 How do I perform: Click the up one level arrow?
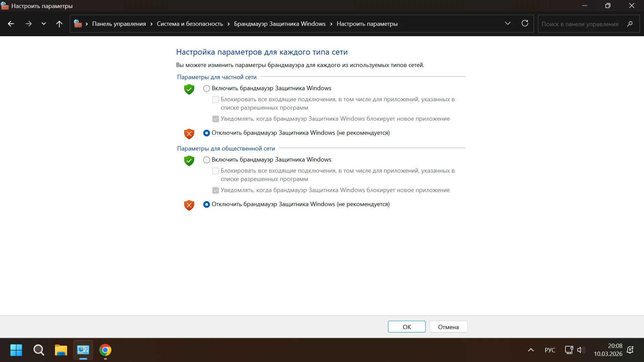(59, 24)
